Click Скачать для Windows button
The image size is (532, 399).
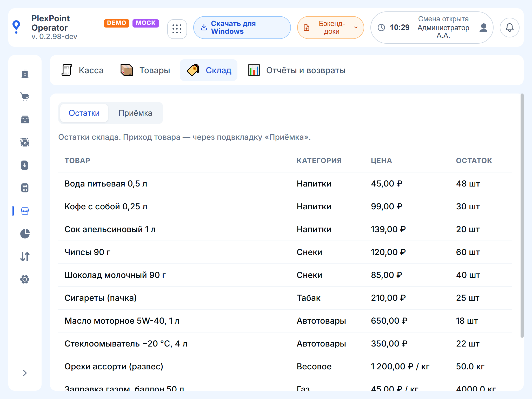[x=242, y=28]
